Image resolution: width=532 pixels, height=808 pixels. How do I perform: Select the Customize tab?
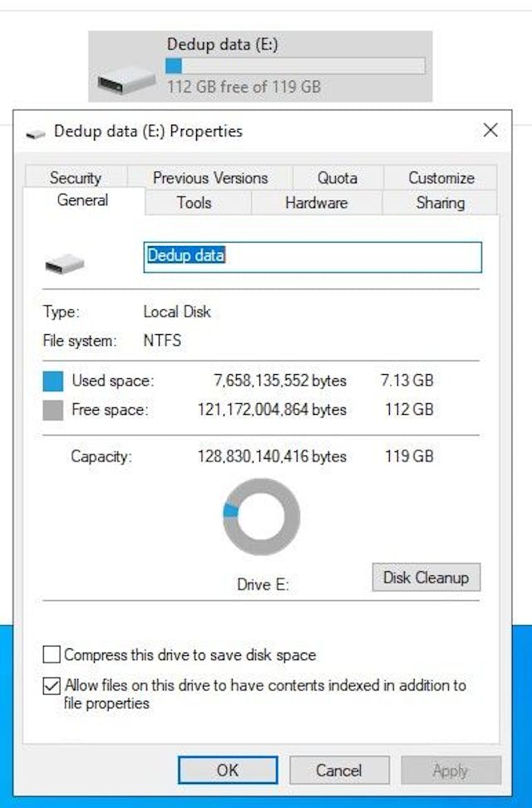[441, 178]
